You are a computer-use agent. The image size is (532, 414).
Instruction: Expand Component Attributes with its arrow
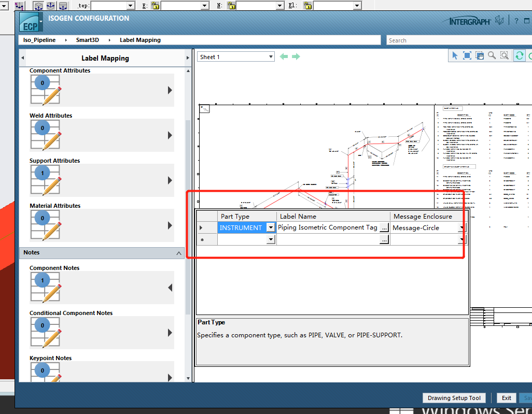170,90
